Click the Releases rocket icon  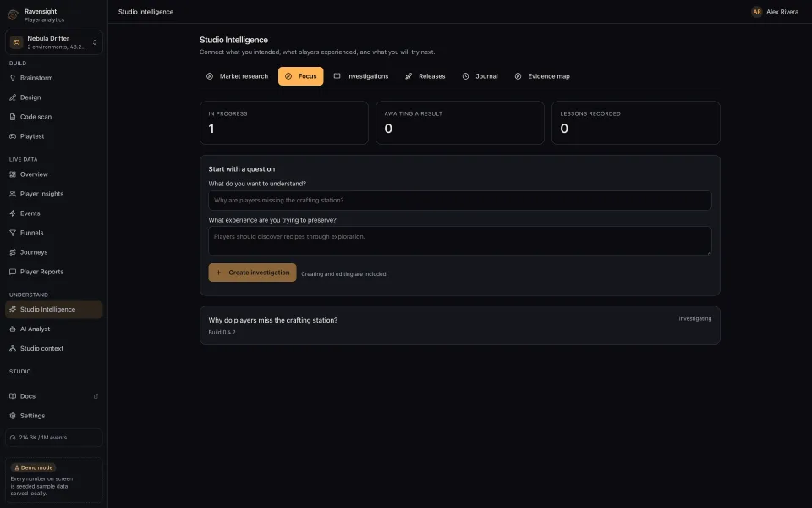click(409, 76)
